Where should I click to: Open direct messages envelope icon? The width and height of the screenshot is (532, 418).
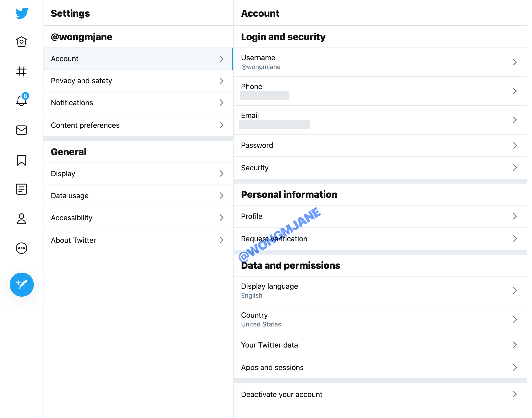(x=22, y=130)
